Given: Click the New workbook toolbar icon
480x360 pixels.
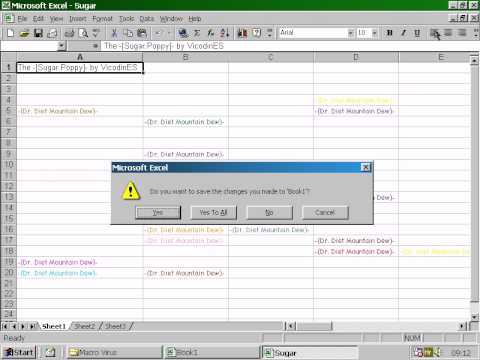Looking at the screenshot, I should click(x=11, y=33).
